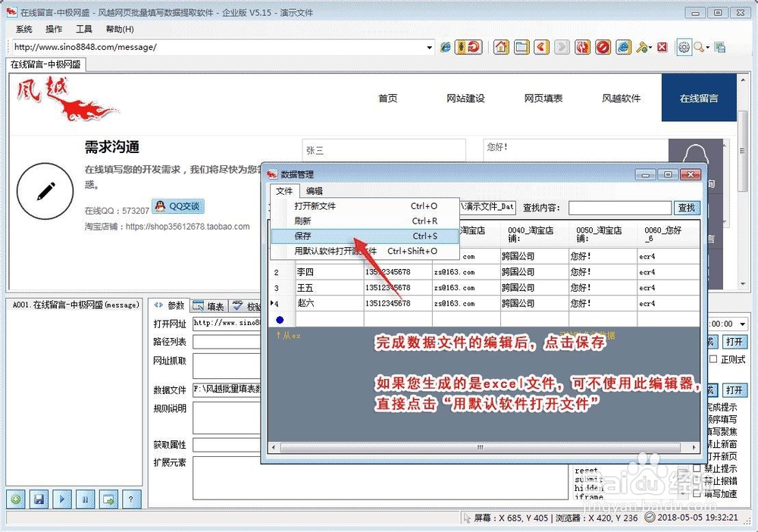Viewport: 758px width, 532px height.
Task: Go to the home page icon
Action: 501,47
